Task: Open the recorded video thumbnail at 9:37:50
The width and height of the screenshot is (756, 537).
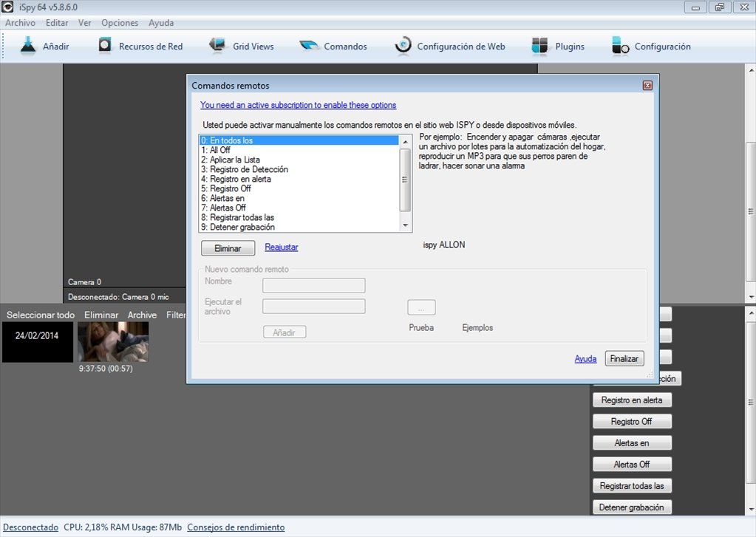Action: click(113, 342)
